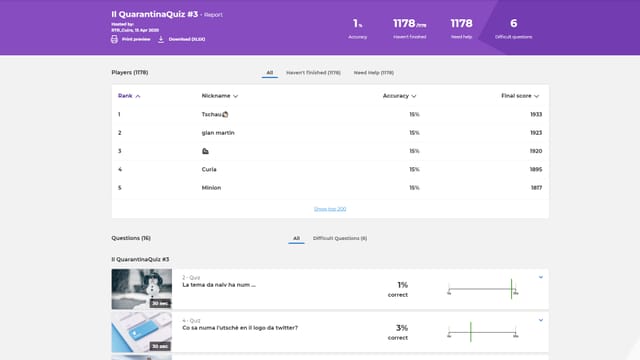Click the 6 Difficult questions stat
Viewport: 640px width, 360px height.
pyautogui.click(x=513, y=28)
